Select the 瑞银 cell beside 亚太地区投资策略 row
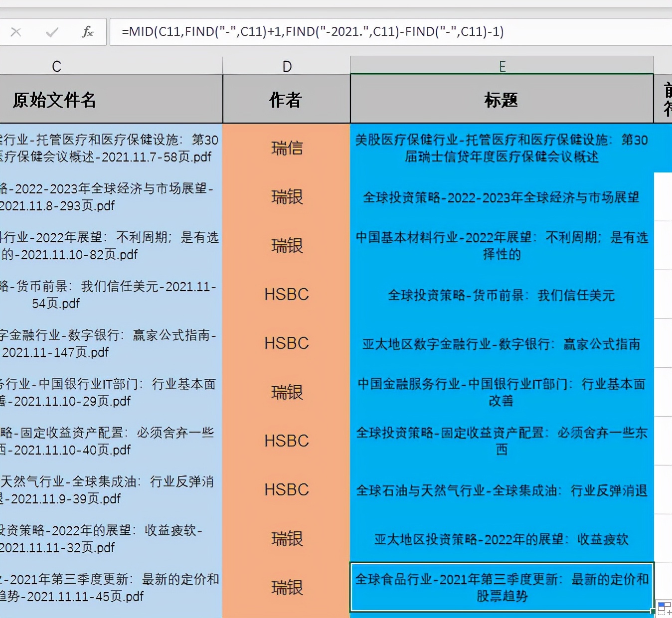This screenshot has width=672, height=618. coord(286,538)
